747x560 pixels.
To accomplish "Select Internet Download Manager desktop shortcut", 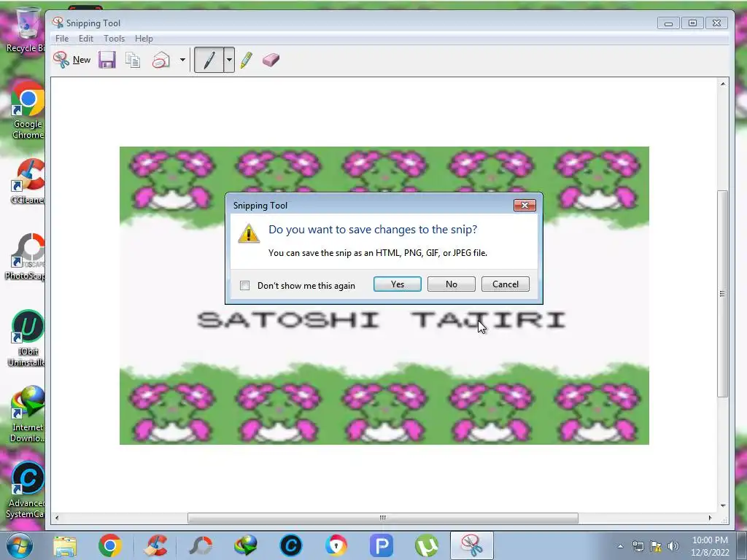I will [x=27, y=414].
